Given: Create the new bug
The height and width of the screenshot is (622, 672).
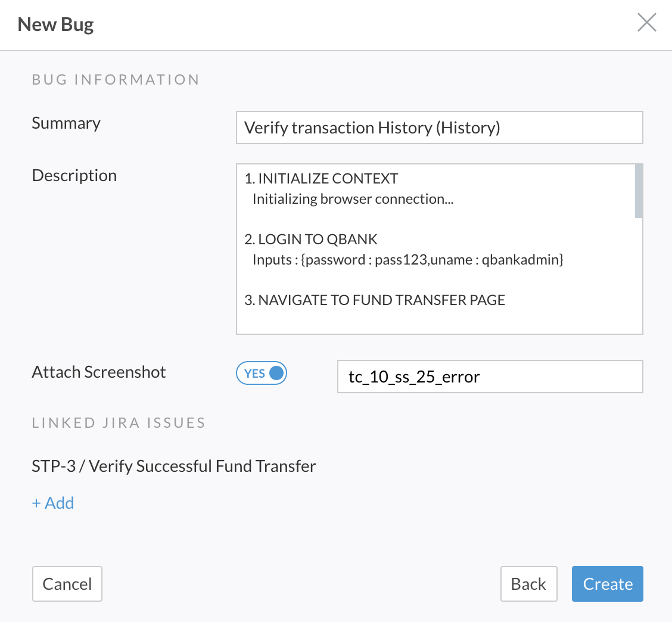Looking at the screenshot, I should point(607,584).
